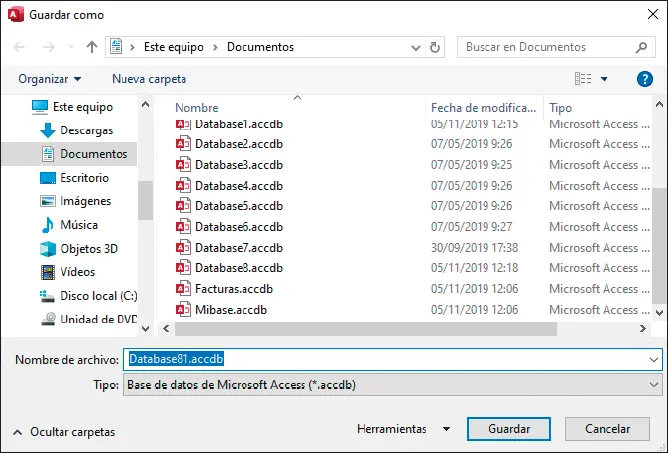Click the change view layout icon

click(x=584, y=79)
